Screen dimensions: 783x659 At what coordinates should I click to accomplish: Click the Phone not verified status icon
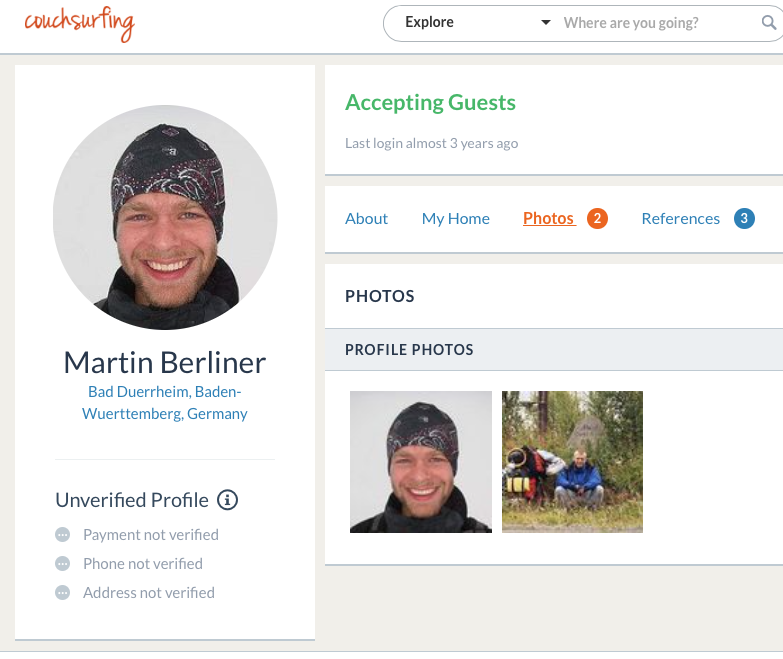coord(62,564)
